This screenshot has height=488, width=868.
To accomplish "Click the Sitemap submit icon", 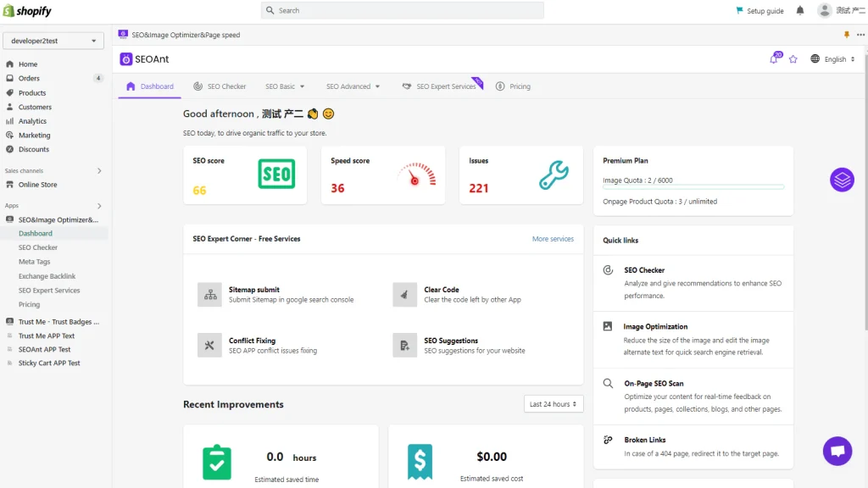I will [209, 294].
